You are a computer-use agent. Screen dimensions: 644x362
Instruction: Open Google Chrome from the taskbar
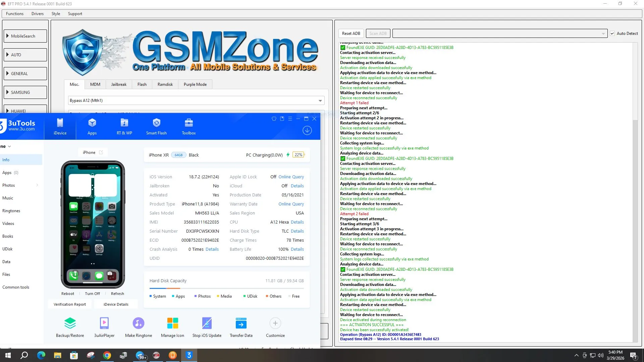tap(107, 355)
